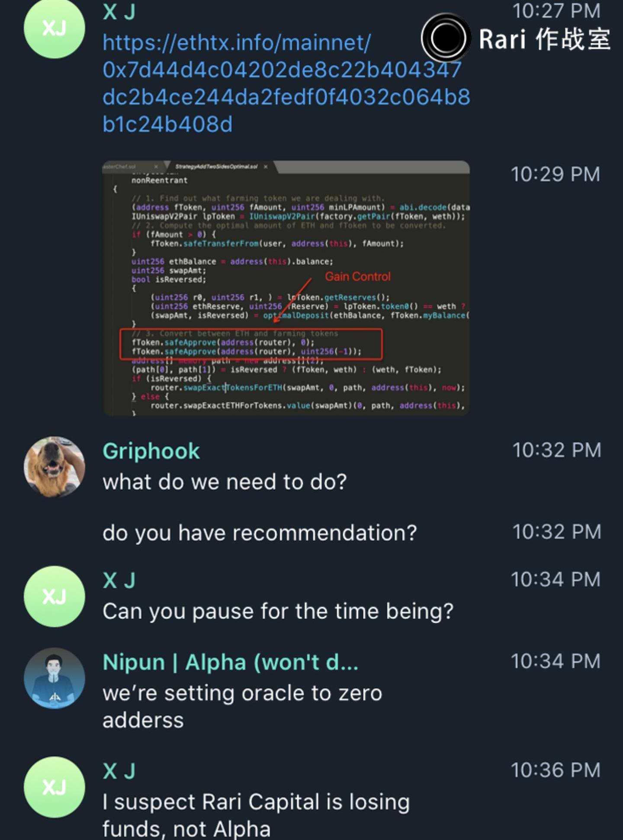Tap the Rari circular logo watermark
Screen dimensions: 623x840
[446, 38]
